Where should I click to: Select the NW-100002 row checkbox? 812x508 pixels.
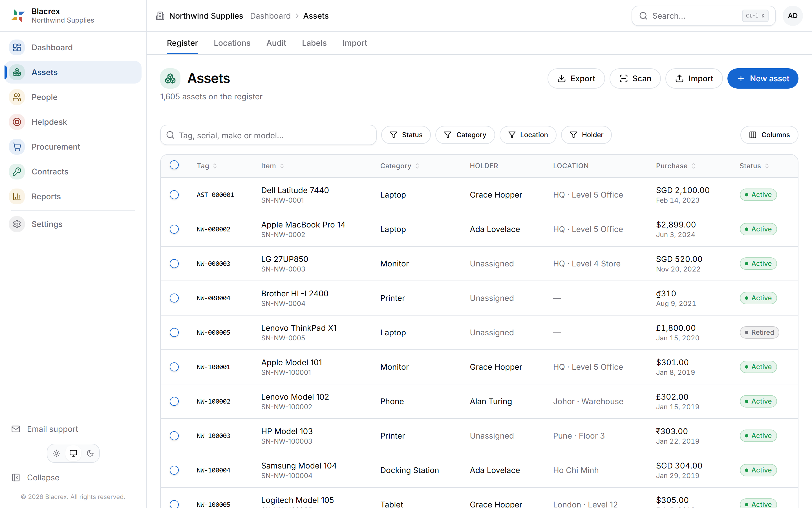pos(174,402)
